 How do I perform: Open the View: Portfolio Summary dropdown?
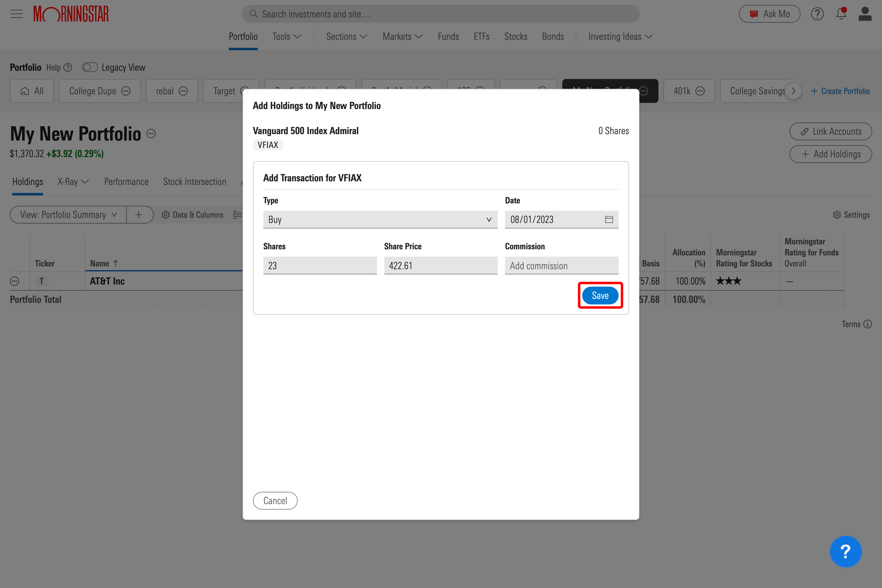pyautogui.click(x=68, y=215)
